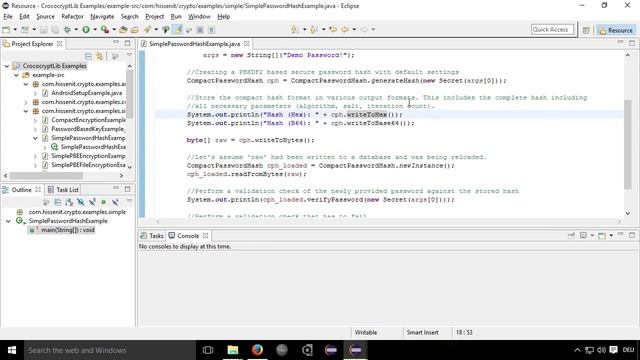Open the Navigate menu

[x=102, y=16]
